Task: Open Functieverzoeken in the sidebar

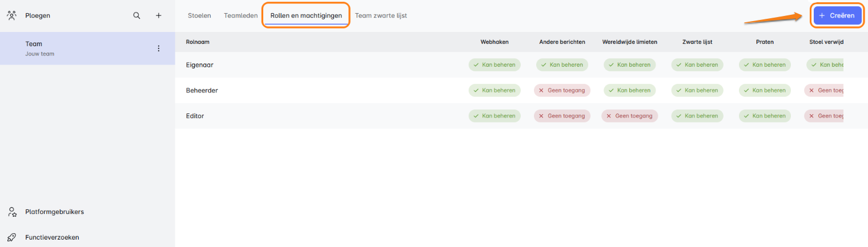Action: point(52,237)
